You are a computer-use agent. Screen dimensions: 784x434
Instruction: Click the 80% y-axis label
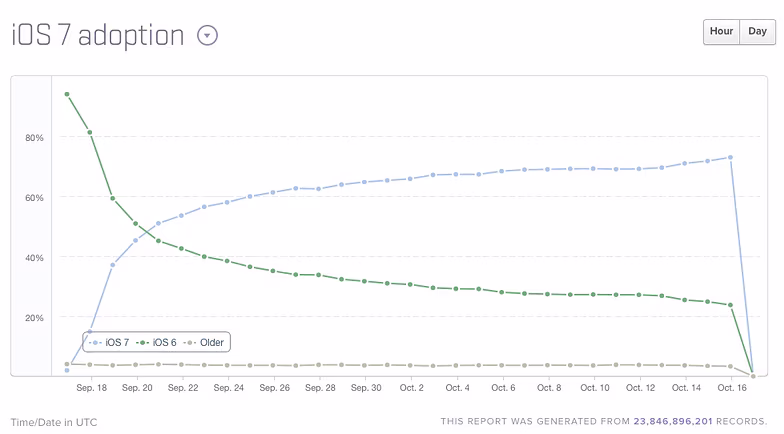[x=34, y=138]
